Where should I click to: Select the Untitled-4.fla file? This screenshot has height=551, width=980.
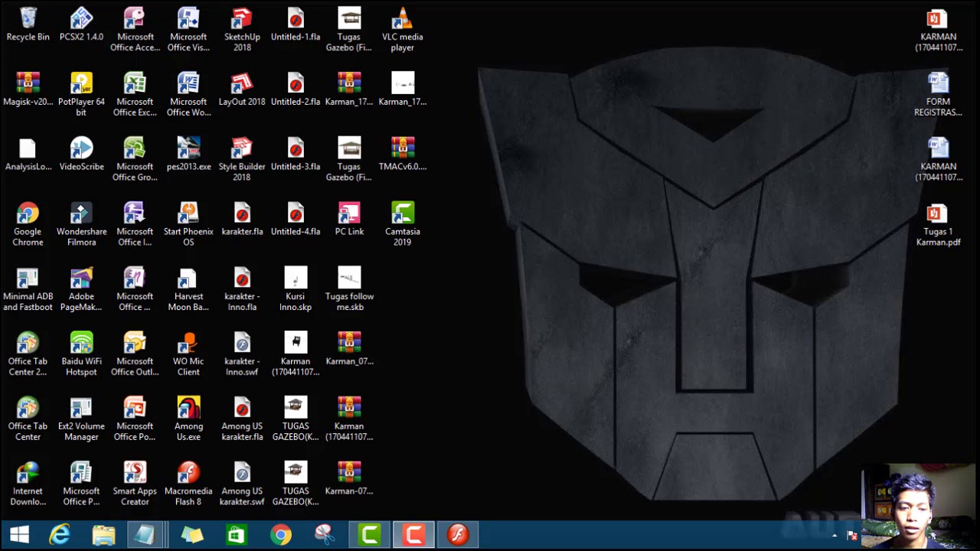(x=296, y=220)
